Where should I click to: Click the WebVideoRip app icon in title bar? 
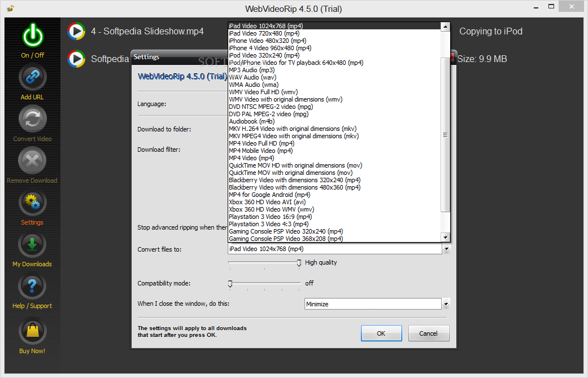(x=11, y=8)
